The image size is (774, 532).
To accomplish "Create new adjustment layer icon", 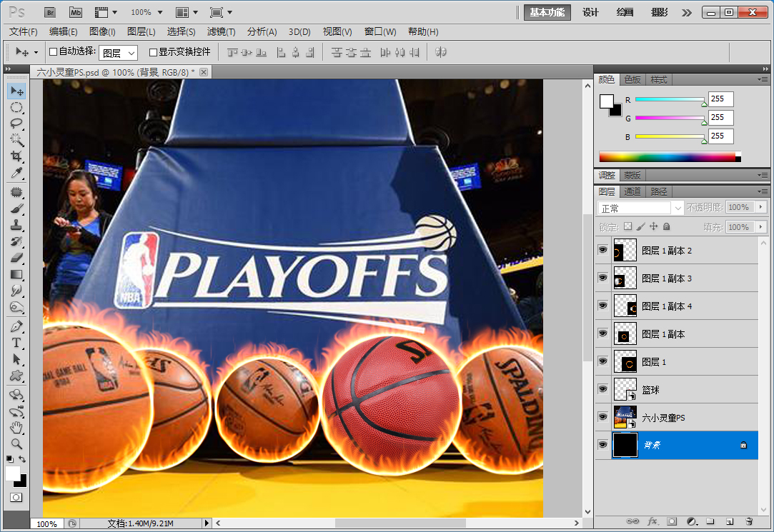I will (x=692, y=521).
